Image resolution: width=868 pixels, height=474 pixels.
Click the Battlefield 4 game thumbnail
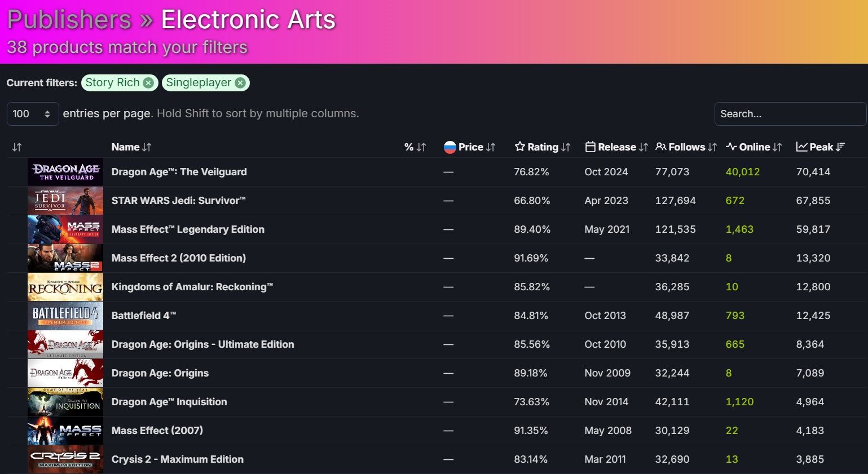click(x=65, y=316)
